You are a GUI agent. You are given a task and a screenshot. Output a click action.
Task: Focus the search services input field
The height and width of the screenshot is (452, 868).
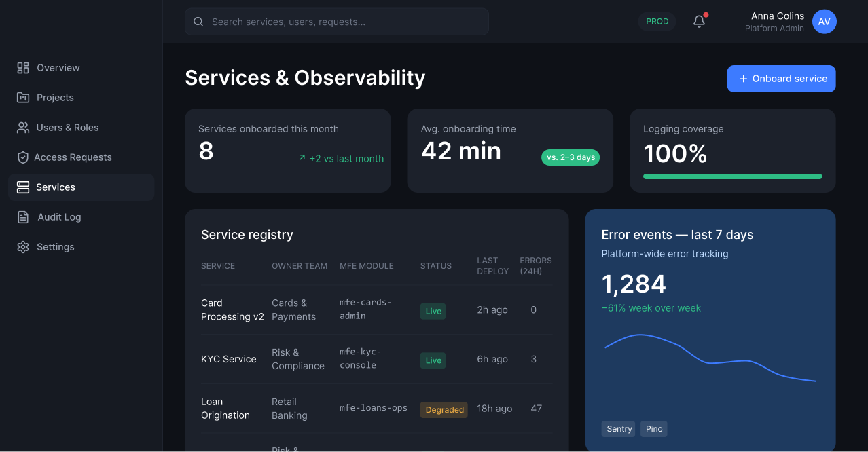coord(337,22)
